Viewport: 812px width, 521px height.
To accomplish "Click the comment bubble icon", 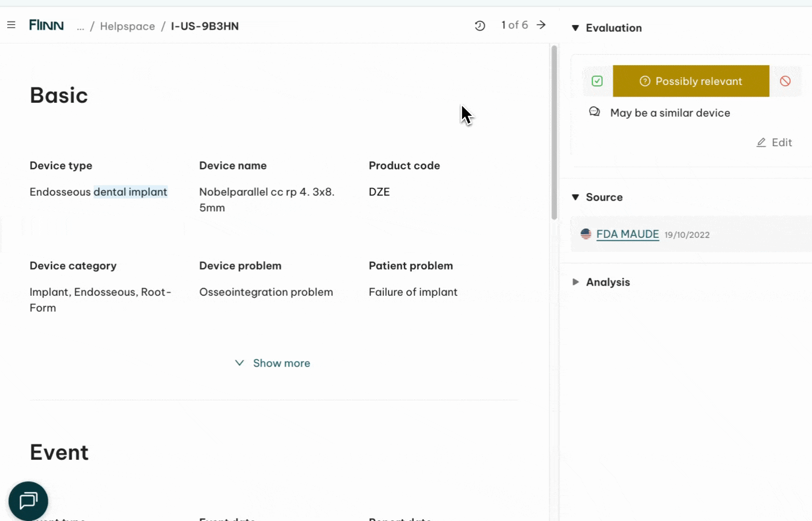I will click(594, 112).
